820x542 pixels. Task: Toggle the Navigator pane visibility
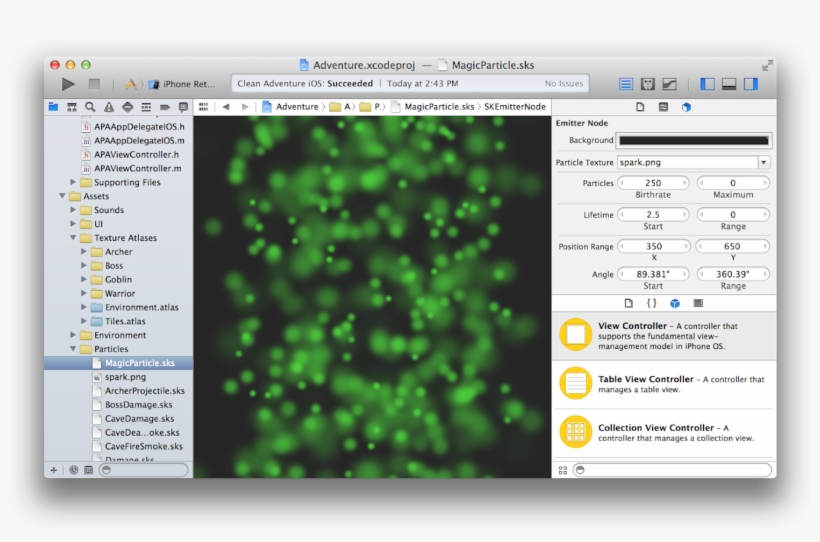pyautogui.click(x=707, y=84)
